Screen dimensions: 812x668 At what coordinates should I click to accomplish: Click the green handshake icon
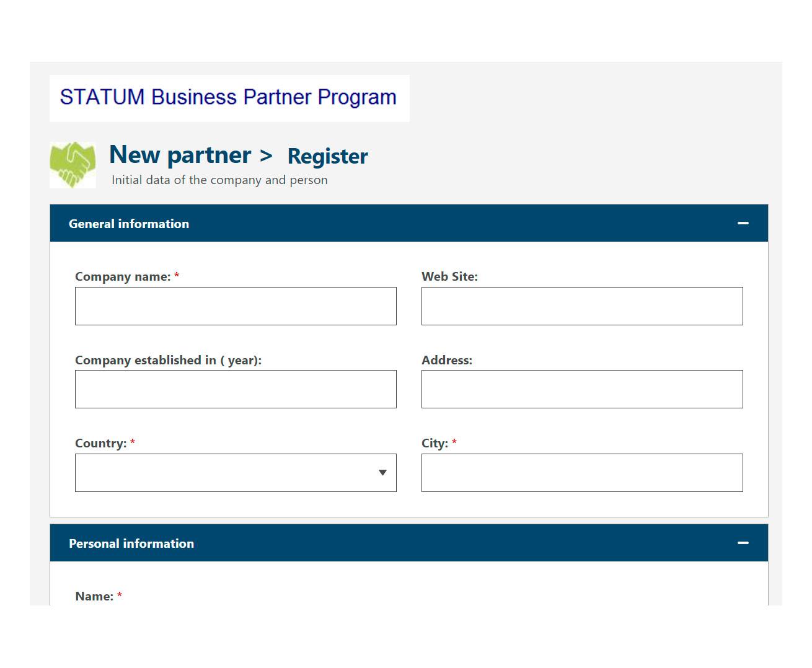tap(73, 165)
